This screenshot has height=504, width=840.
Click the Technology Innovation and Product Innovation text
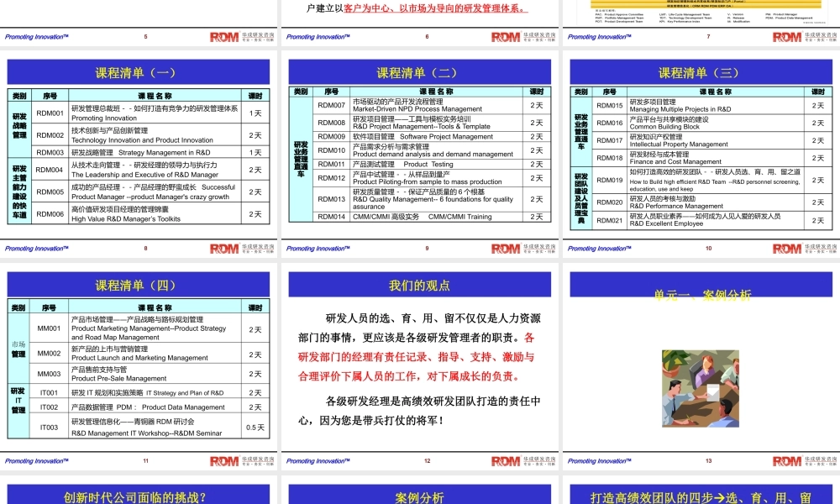(142, 140)
